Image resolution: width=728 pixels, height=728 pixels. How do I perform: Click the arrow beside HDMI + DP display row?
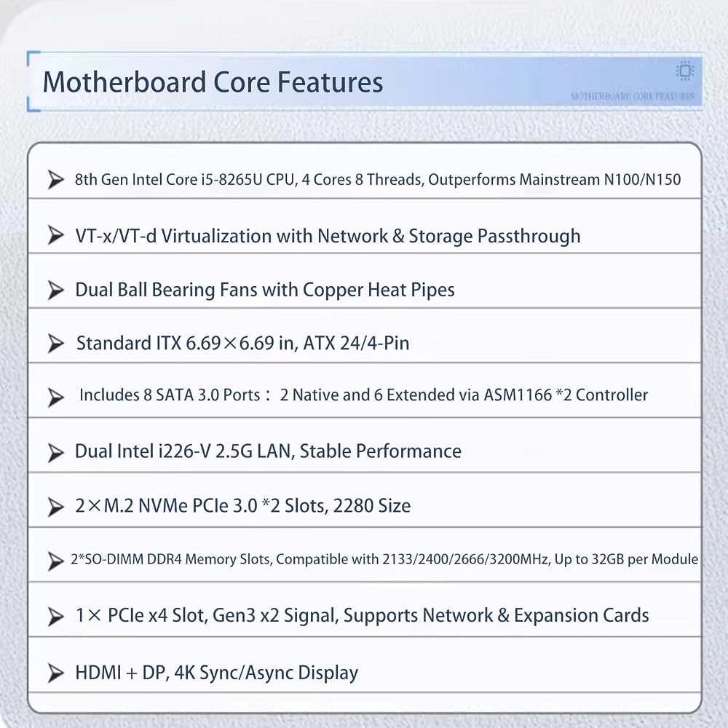(x=56, y=673)
